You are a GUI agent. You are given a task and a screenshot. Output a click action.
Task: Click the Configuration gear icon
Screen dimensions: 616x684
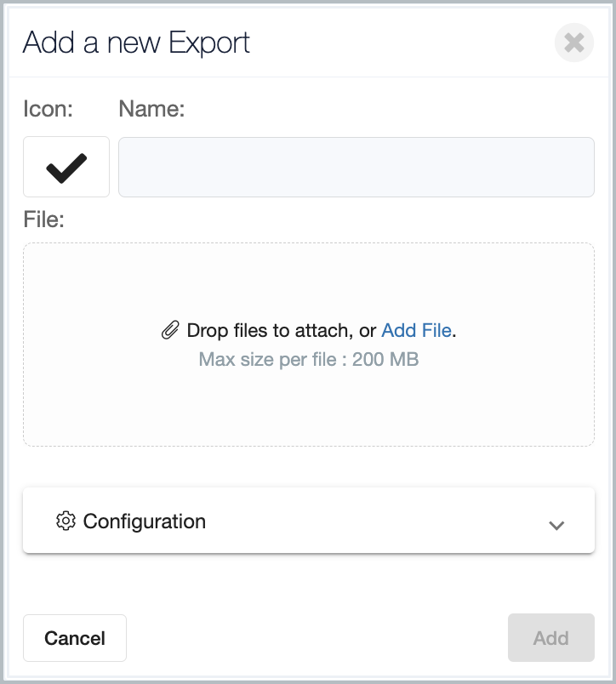(66, 521)
